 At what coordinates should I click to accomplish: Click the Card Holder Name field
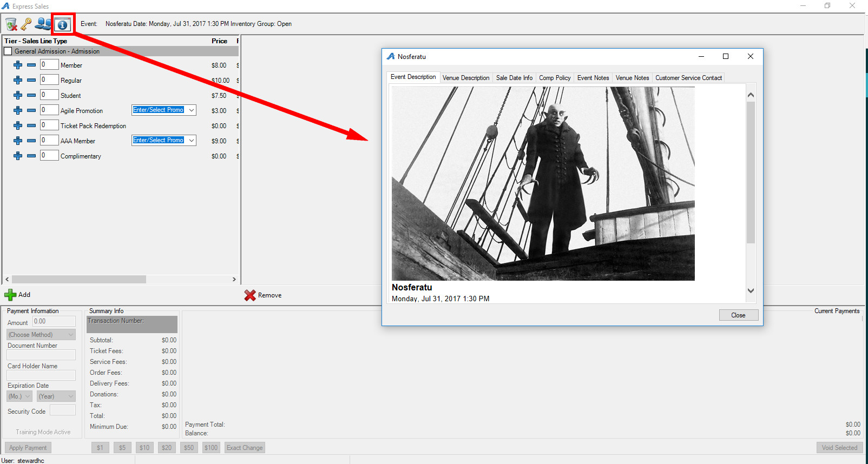(41, 375)
